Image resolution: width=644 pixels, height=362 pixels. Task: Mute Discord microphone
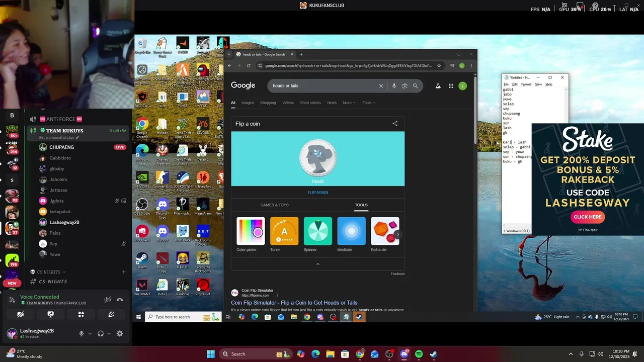pos(81,333)
